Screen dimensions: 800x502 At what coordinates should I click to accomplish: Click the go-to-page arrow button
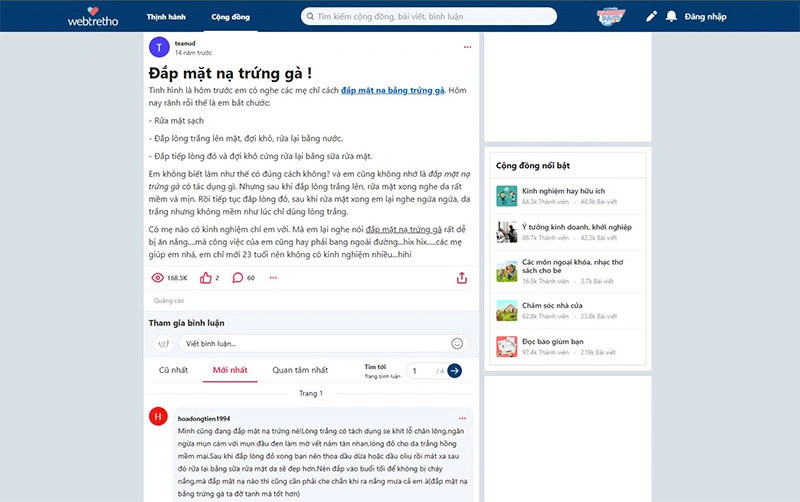point(454,371)
